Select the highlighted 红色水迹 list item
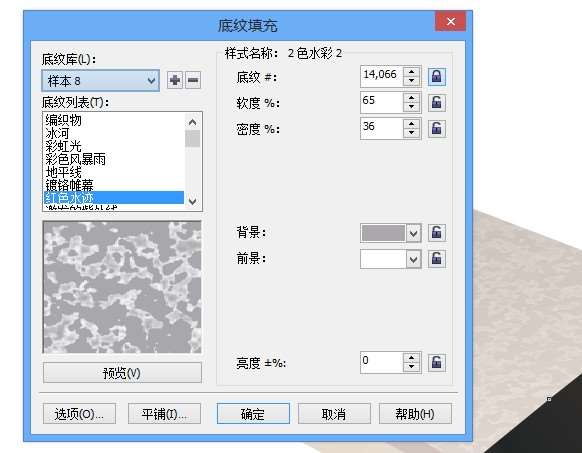582x453 pixels. 114,198
